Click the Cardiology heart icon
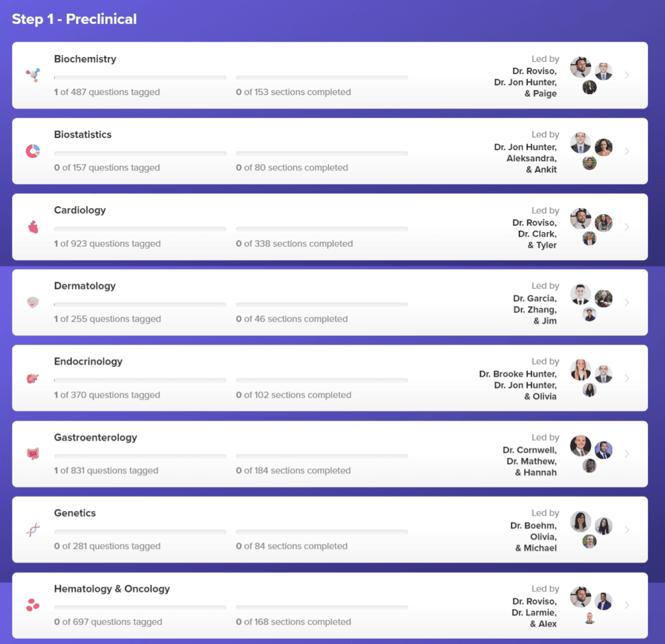 click(33, 227)
